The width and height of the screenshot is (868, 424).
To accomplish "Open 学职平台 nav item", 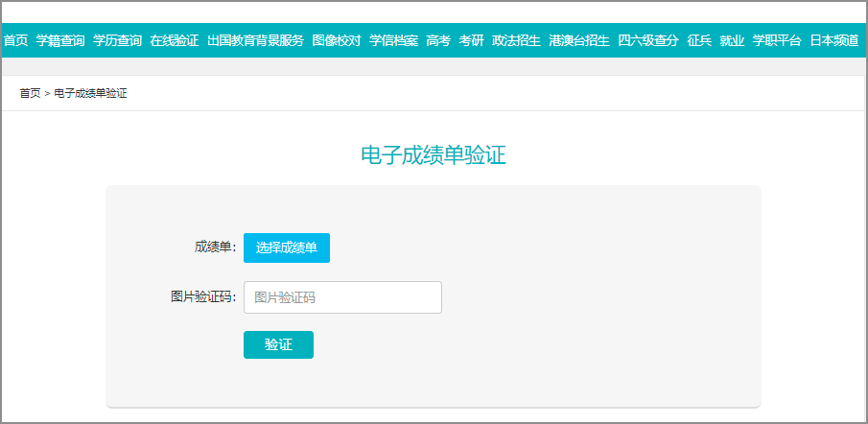I will [x=777, y=40].
